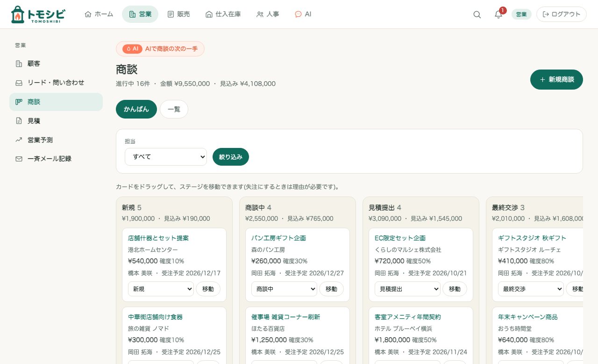Select 見積 in the sidebar
The height and width of the screenshot is (364, 598).
[56, 121]
